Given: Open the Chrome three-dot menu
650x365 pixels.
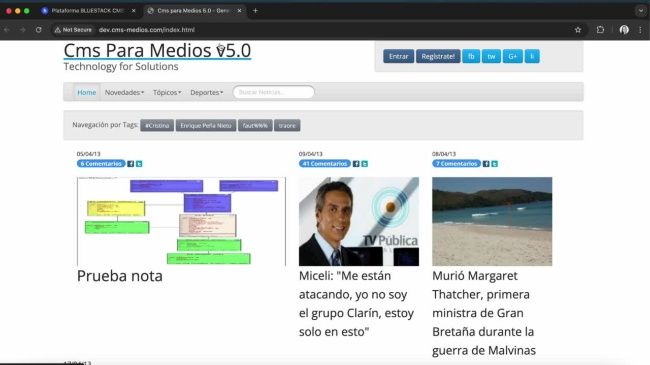Looking at the screenshot, I should click(640, 30).
